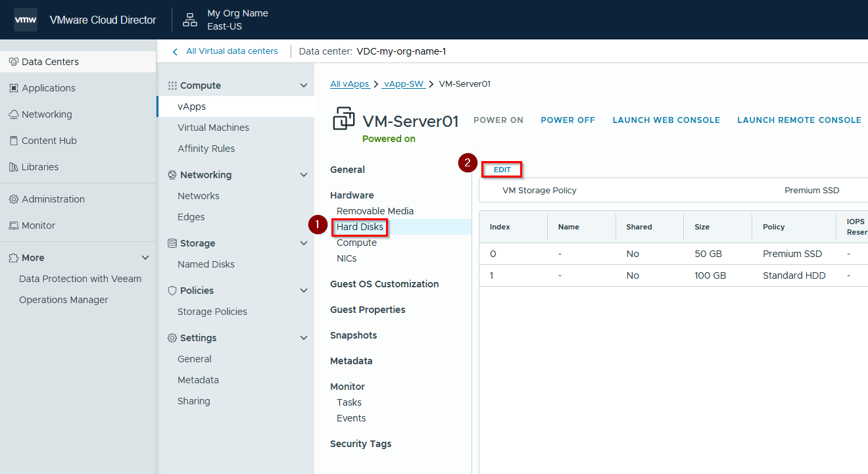Click the More puzzle-piece icon

13,258
